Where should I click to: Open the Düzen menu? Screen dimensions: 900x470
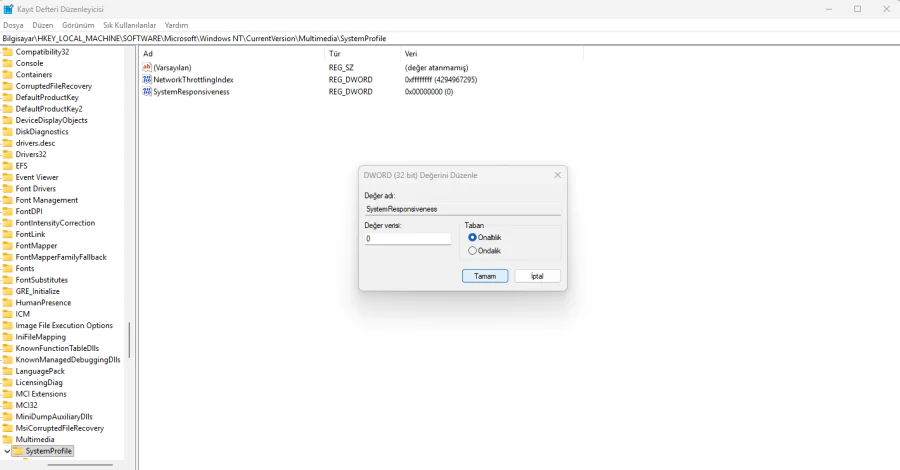[42, 25]
